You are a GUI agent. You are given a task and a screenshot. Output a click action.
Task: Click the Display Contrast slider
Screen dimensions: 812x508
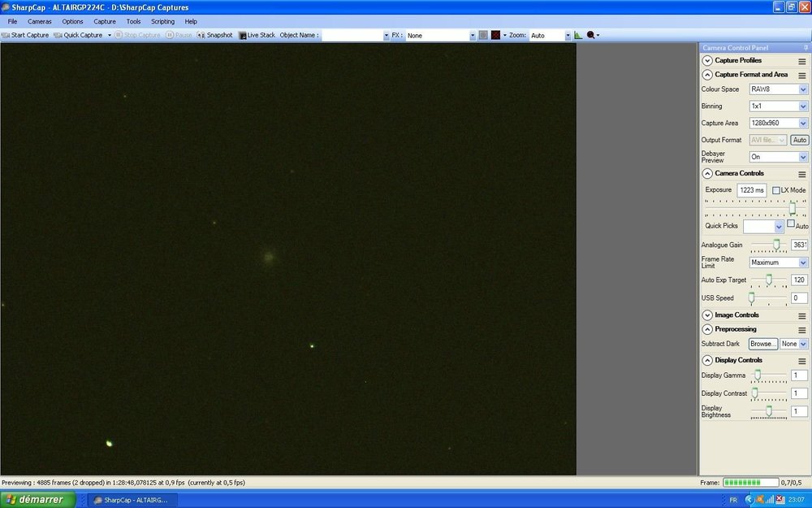[x=755, y=393]
